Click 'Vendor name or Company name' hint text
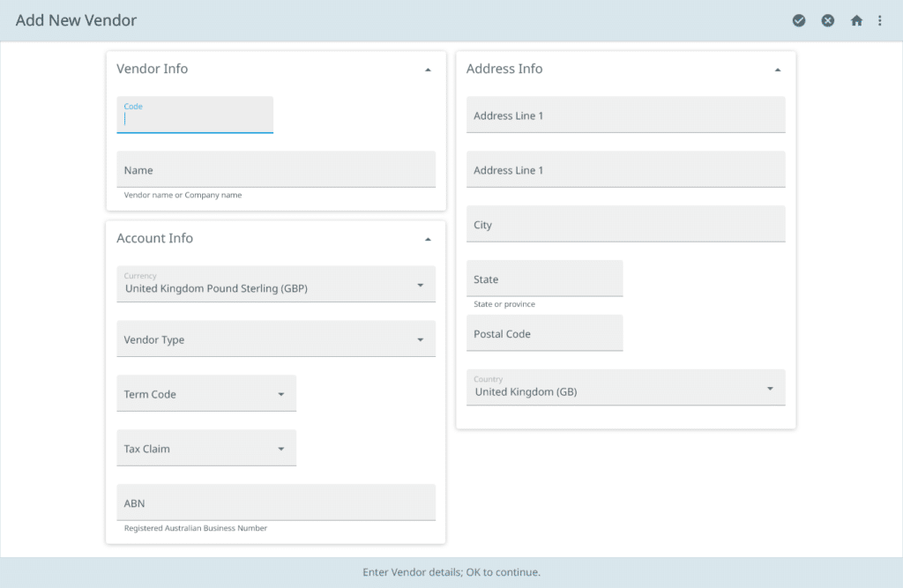 [x=183, y=195]
